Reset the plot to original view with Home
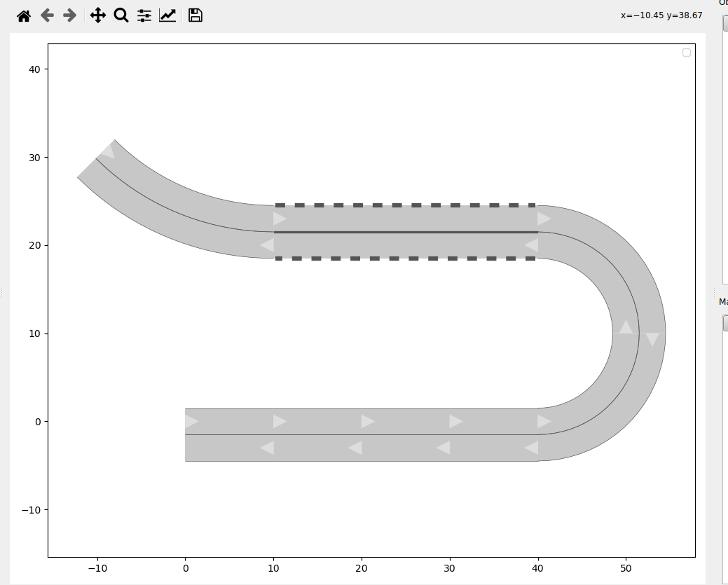728x585 pixels. point(24,15)
